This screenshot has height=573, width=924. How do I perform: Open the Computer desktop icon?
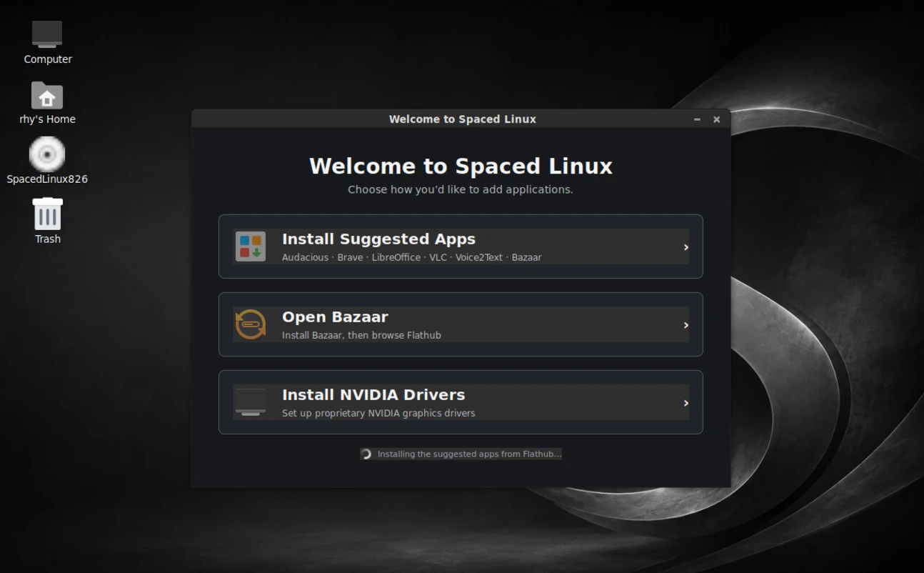[47, 34]
